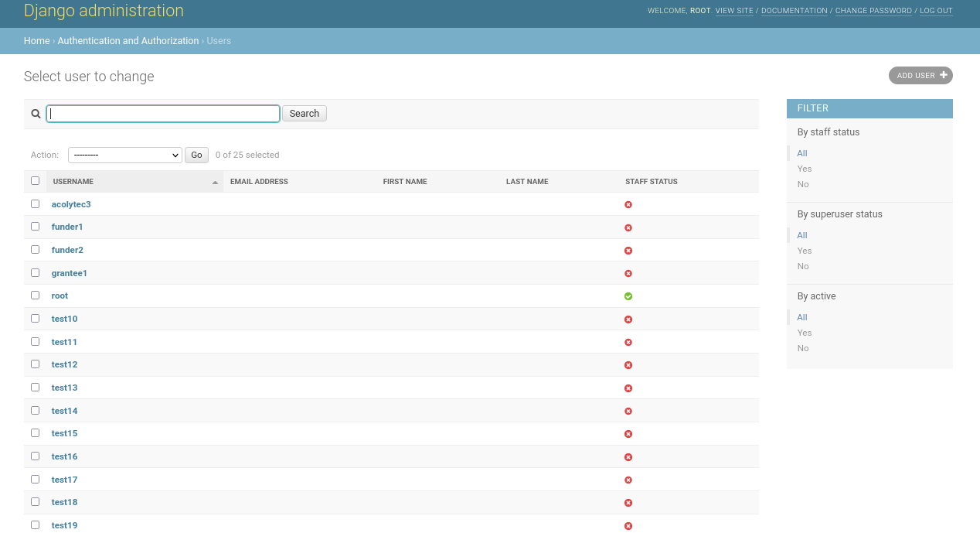
Task: Filter superuser status by No
Action: point(803,266)
